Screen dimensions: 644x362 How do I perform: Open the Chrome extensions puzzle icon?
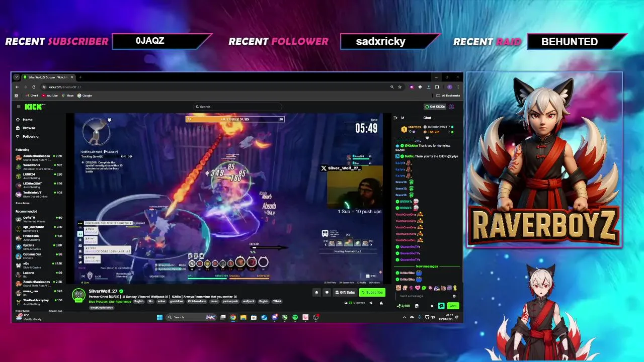(437, 87)
